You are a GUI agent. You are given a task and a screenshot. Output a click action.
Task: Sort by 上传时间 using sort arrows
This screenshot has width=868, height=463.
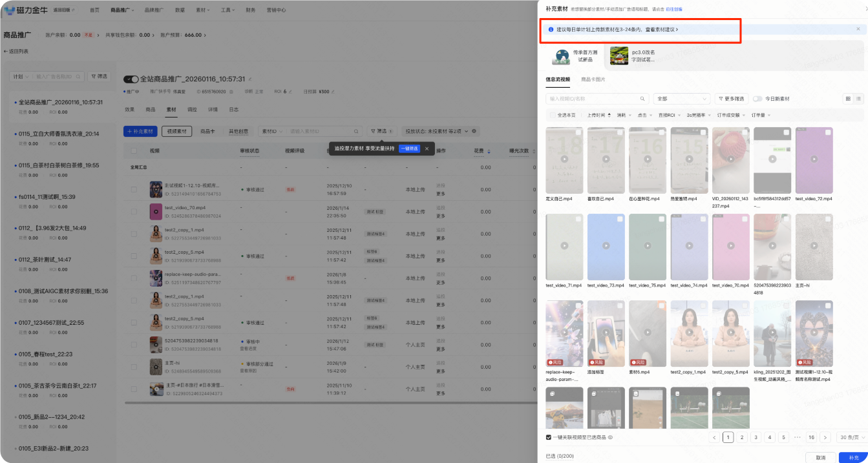click(x=608, y=115)
